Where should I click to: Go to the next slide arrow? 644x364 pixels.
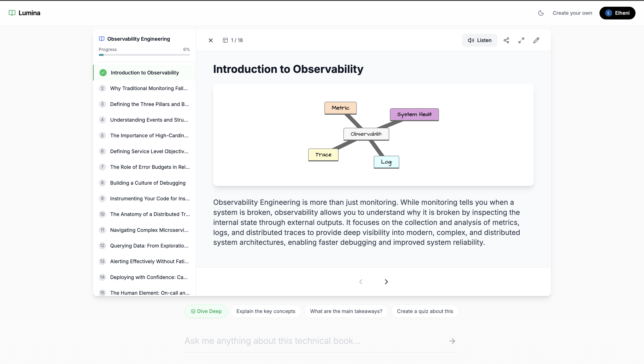[x=386, y=282]
